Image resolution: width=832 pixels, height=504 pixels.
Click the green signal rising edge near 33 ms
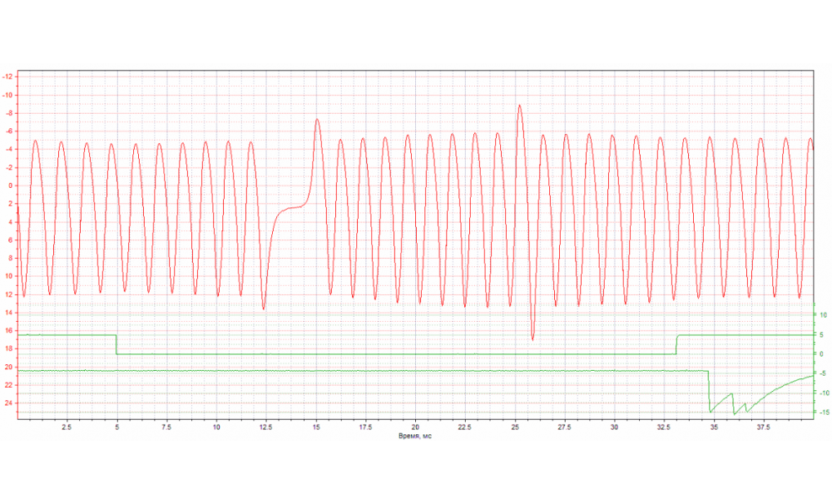tap(676, 344)
